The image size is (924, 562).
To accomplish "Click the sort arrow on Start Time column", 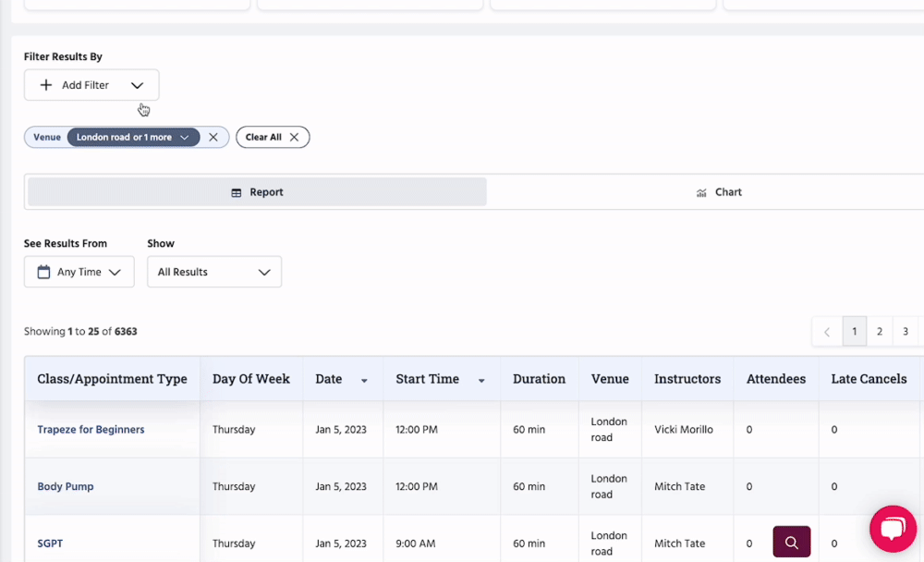I will [481, 381].
